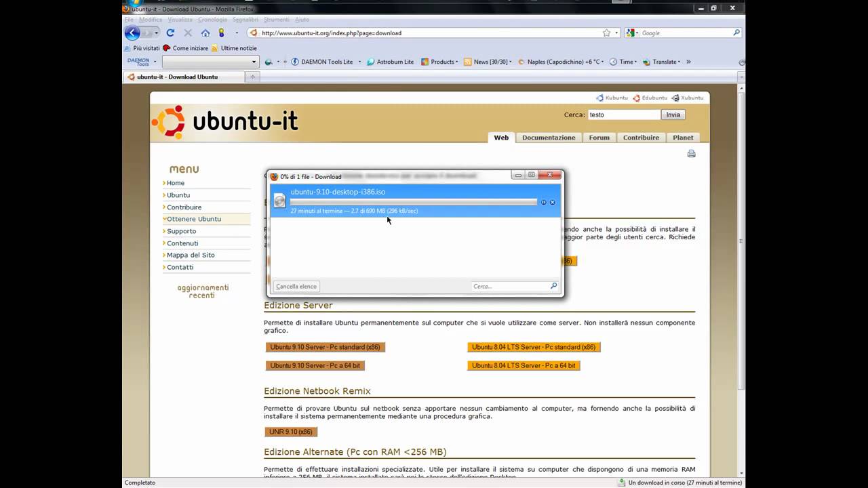The height and width of the screenshot is (488, 868).
Task: Select the ubuntu-9.10-desktop-i386.iso file icon
Action: [279, 200]
